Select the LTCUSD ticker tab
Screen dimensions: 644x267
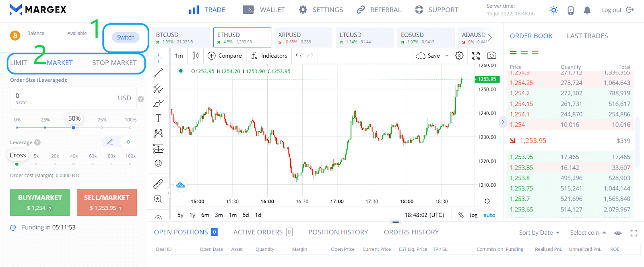[x=365, y=37]
